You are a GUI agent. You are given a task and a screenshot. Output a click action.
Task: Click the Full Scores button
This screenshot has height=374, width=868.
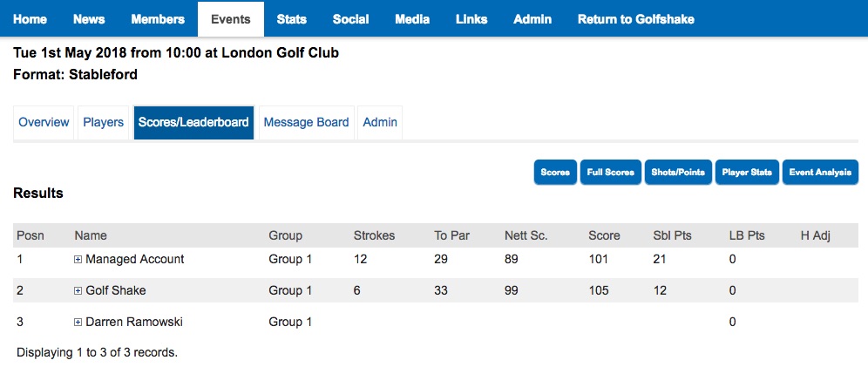610,173
